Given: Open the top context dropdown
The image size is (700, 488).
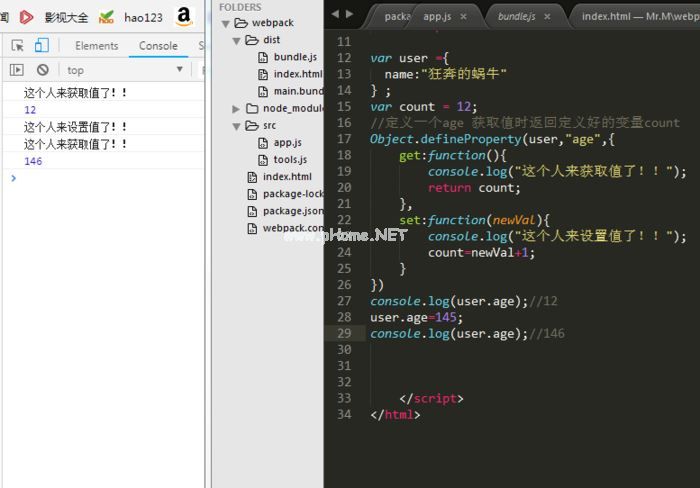Looking at the screenshot, I should point(125,70).
